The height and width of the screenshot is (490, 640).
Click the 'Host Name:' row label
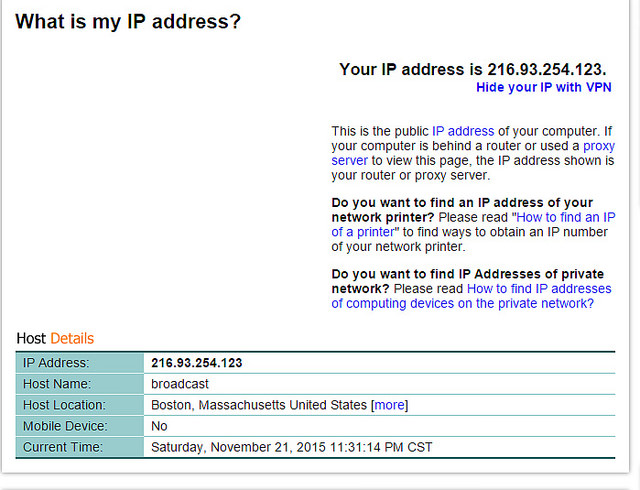click(57, 384)
